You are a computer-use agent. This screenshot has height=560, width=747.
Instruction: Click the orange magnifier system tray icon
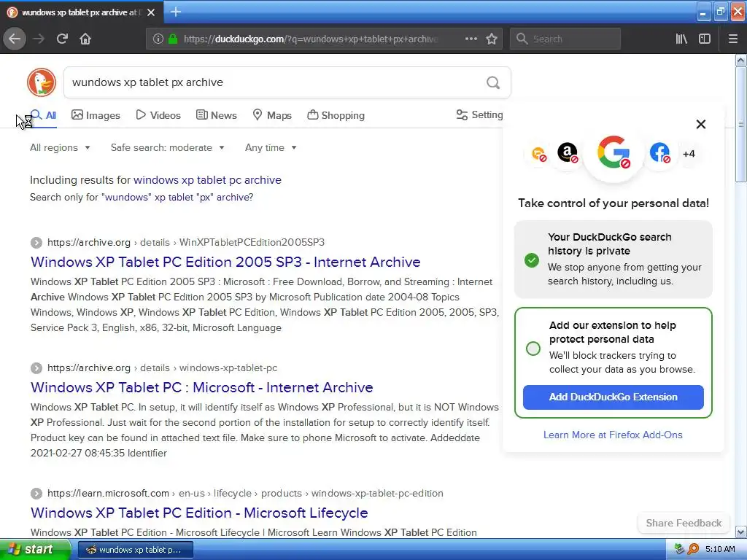pyautogui.click(x=693, y=549)
